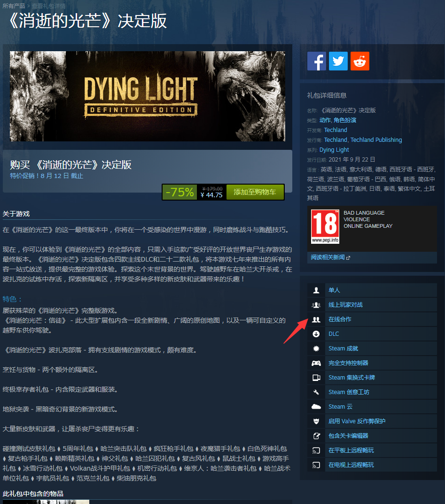445x504 pixels.
Task: Click the 特价促销！8 月 12 日 截止 text
Action: click(x=47, y=176)
